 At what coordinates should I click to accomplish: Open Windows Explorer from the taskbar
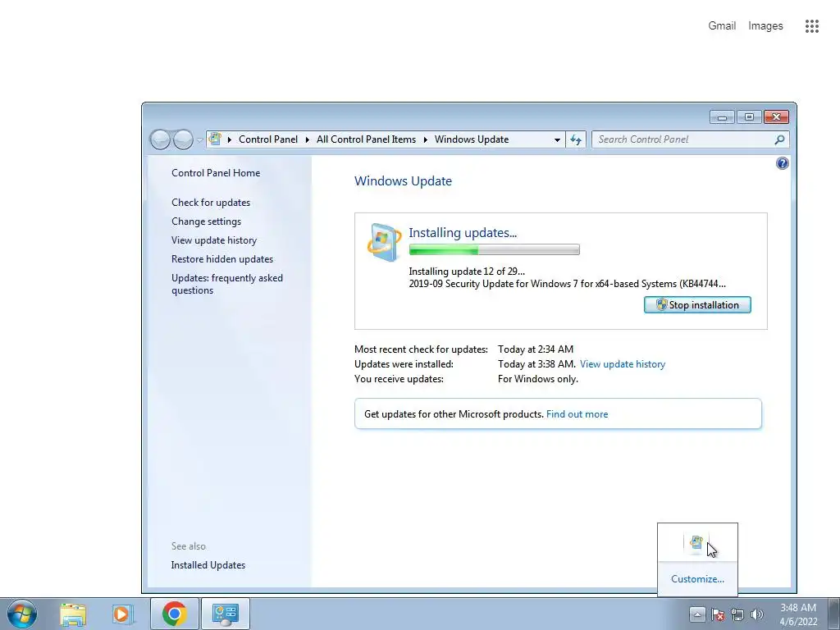point(73,614)
